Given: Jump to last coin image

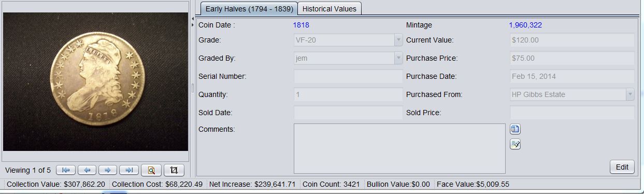Looking at the screenshot, I should pyautogui.click(x=129, y=170).
